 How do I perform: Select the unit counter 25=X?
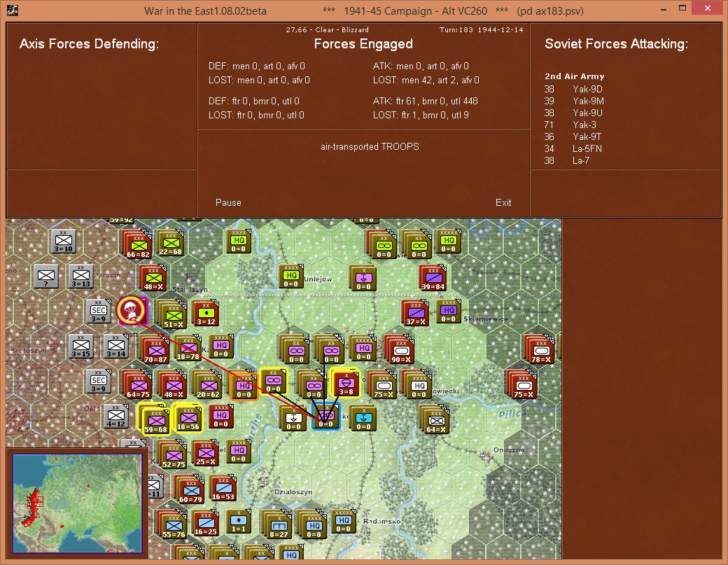tap(206, 453)
